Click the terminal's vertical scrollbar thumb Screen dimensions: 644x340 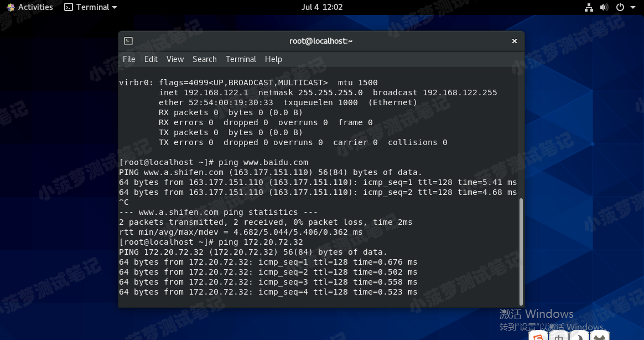(x=521, y=249)
